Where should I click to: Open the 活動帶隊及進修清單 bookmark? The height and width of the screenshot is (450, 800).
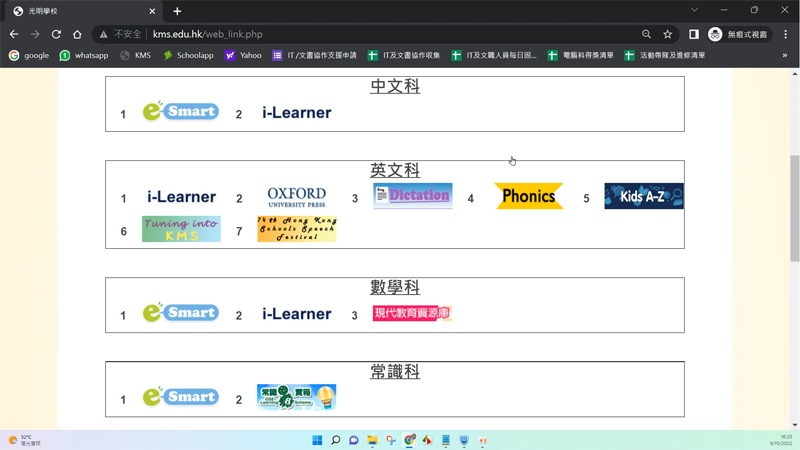(x=665, y=55)
